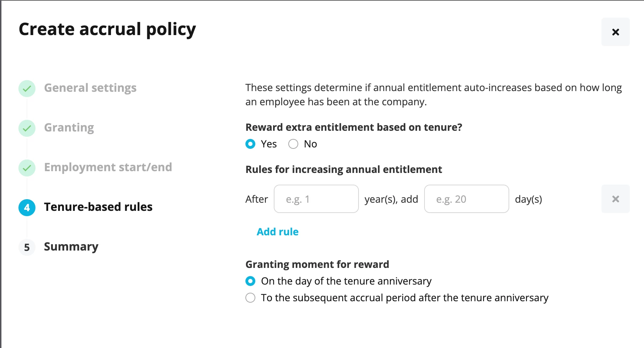This screenshot has height=348, width=644.
Task: Focus the years input field
Action: [316, 199]
